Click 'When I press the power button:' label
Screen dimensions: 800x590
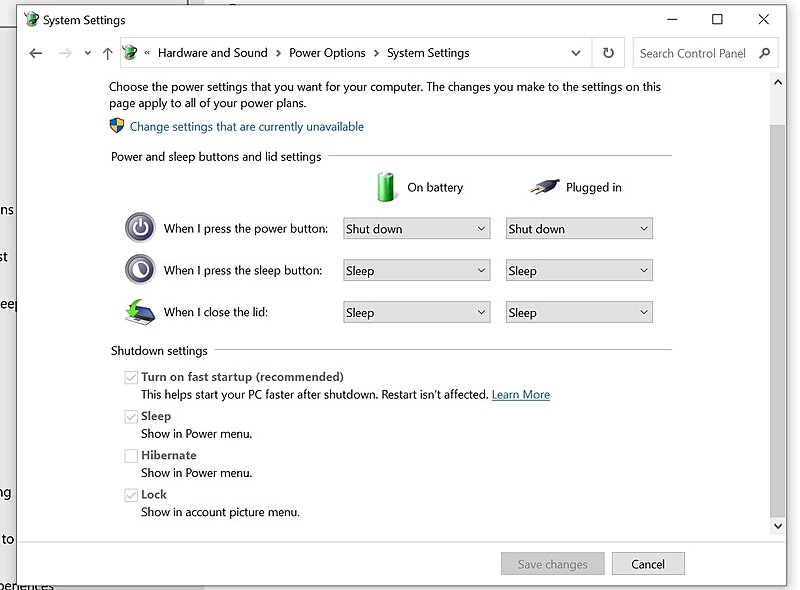pos(246,229)
